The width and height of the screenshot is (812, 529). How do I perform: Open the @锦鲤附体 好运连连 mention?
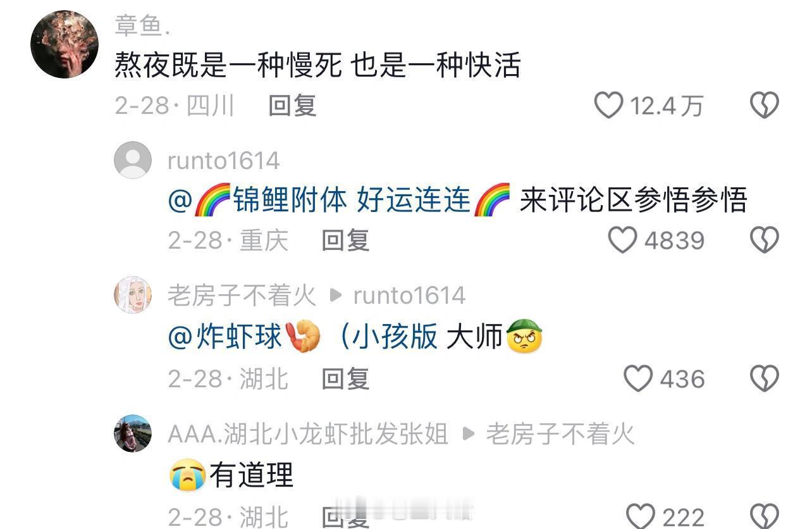click(339, 201)
